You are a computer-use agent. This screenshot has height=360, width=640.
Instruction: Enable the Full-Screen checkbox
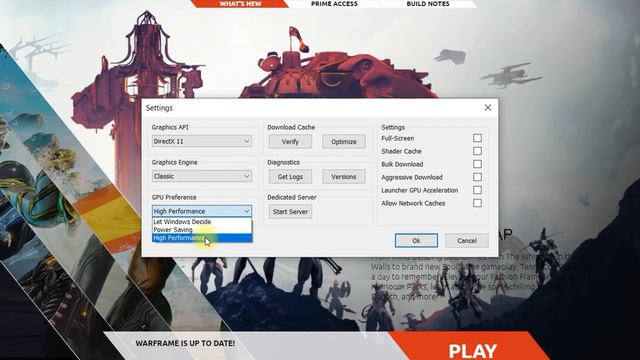click(x=477, y=138)
